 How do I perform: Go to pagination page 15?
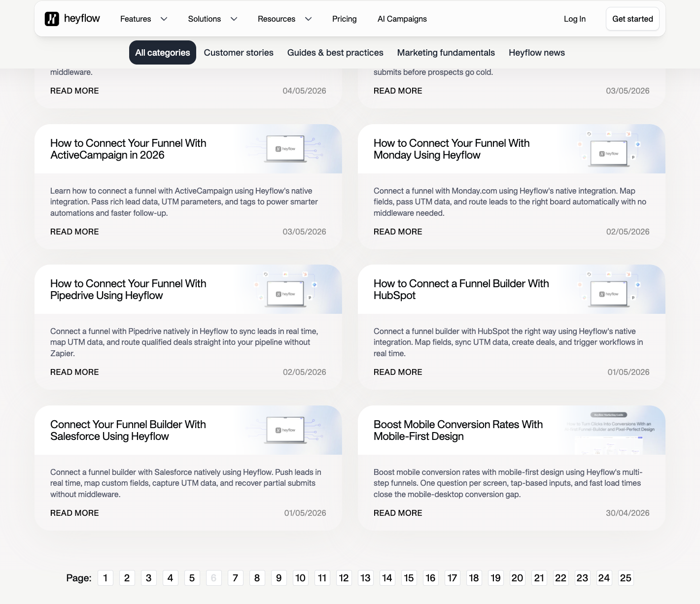409,578
